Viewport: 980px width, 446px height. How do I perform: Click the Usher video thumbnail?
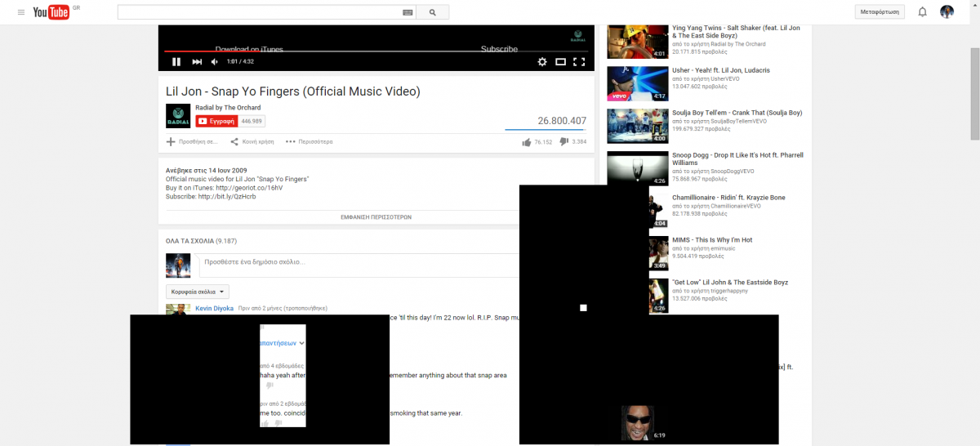point(637,83)
